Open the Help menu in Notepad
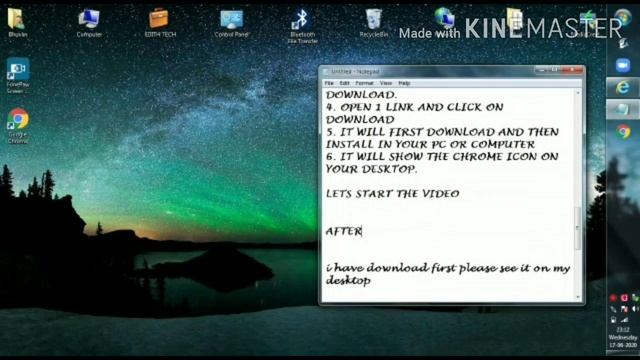 [x=404, y=83]
